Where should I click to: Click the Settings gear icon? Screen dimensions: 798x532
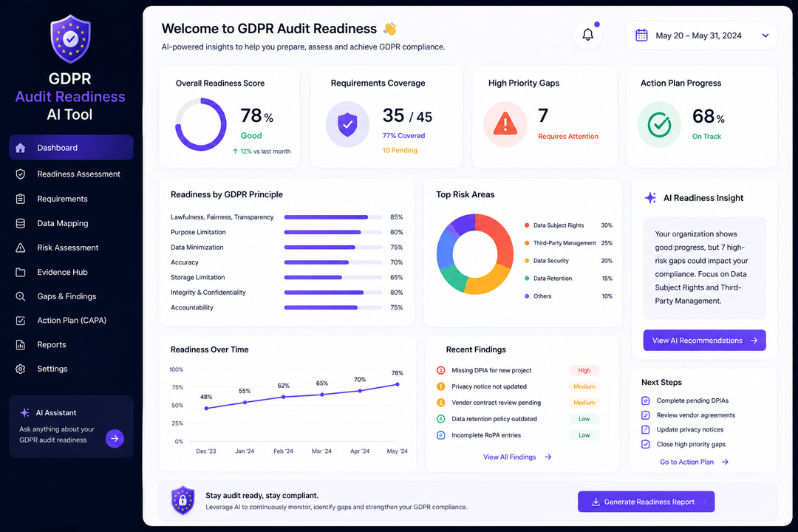click(21, 369)
